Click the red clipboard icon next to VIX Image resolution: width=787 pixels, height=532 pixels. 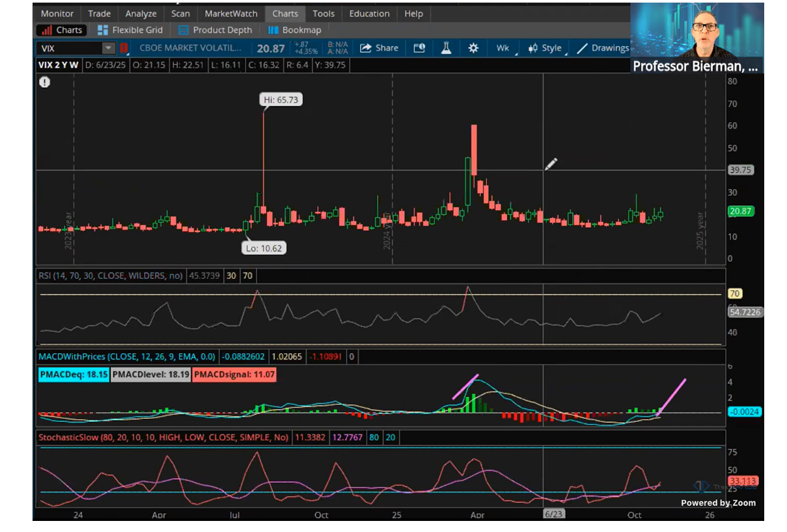point(124,48)
